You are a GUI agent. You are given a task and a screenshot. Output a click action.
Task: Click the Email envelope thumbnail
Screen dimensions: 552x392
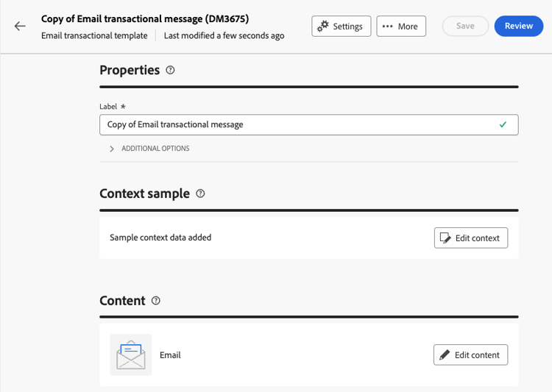coord(131,354)
